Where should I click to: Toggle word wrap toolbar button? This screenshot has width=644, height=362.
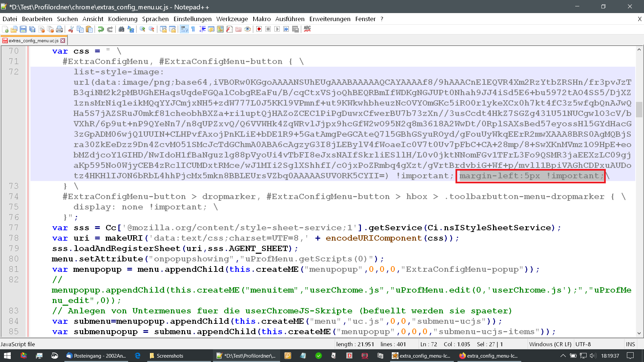tap(184, 29)
